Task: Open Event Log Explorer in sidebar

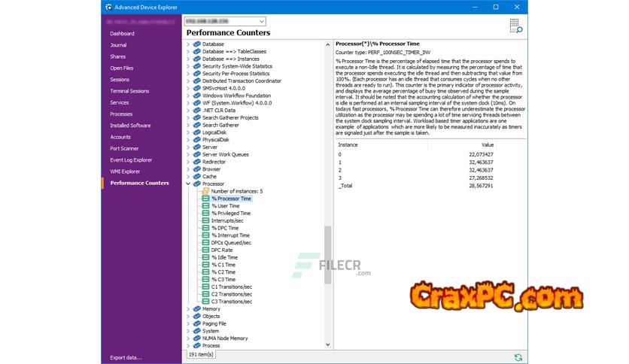Action: click(131, 160)
